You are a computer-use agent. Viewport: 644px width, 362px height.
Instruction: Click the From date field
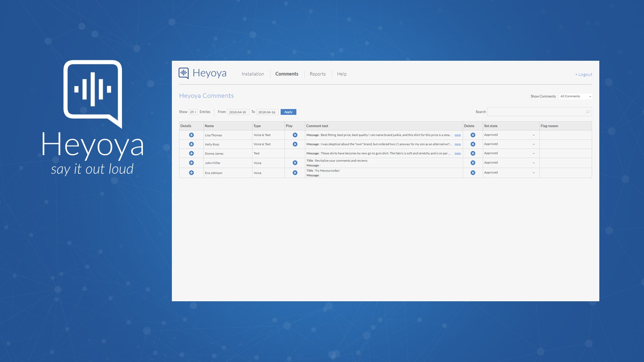pyautogui.click(x=238, y=112)
